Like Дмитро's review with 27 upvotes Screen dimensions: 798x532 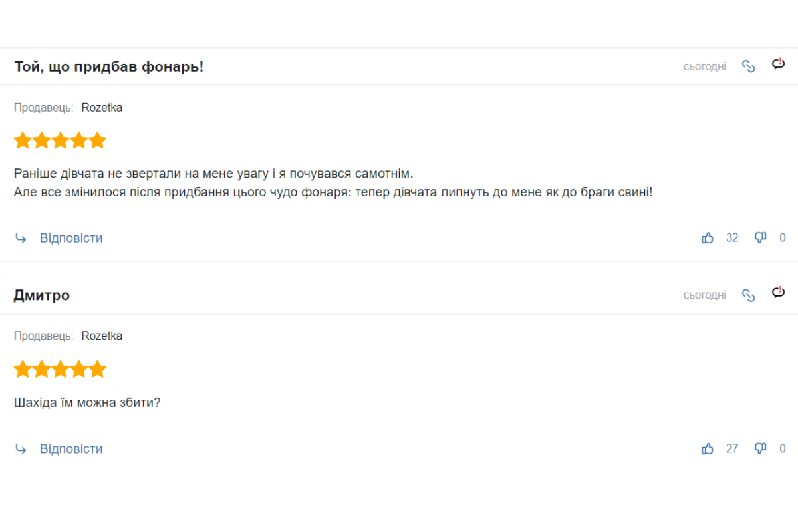pos(708,449)
